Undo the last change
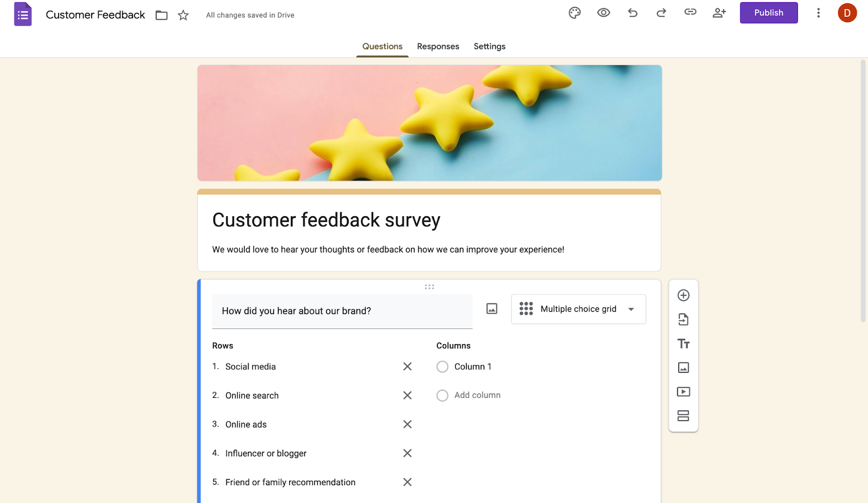The image size is (868, 503). pos(632,12)
